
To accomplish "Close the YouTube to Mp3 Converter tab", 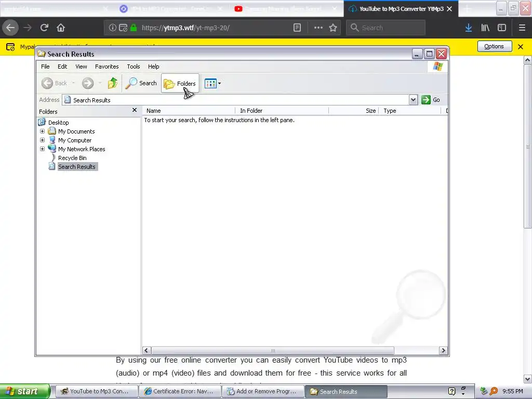I will click(x=449, y=9).
